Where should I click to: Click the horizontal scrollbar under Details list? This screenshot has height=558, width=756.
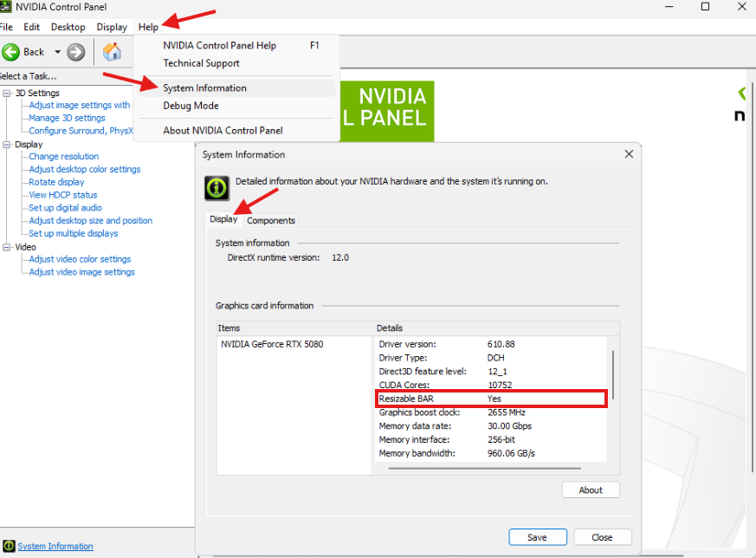[x=485, y=468]
